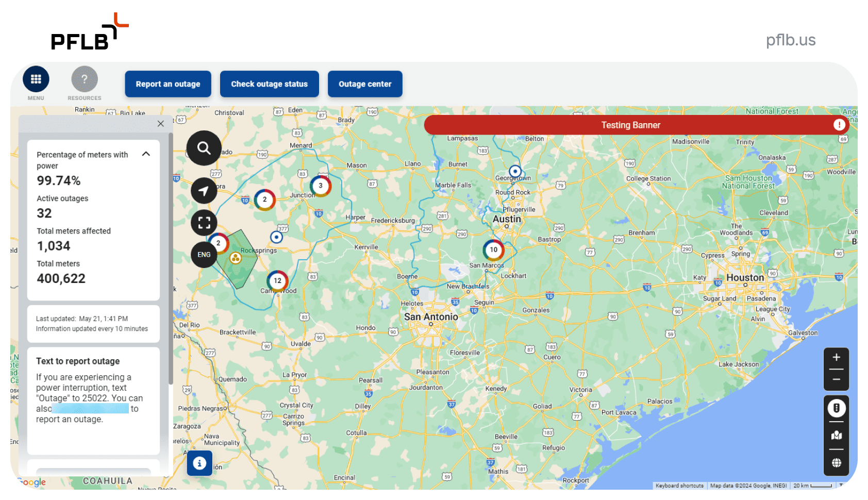
Task: Open the main Menu grid icon
Action: (x=36, y=79)
